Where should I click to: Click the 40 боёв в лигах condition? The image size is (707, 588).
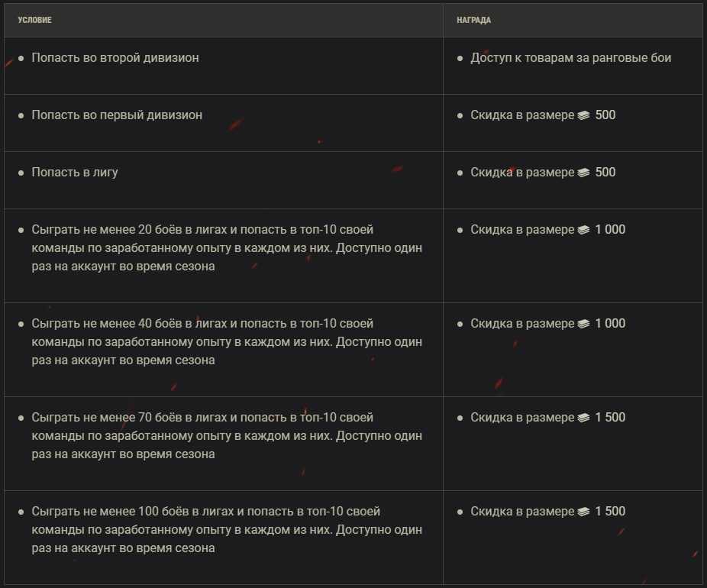click(227, 342)
